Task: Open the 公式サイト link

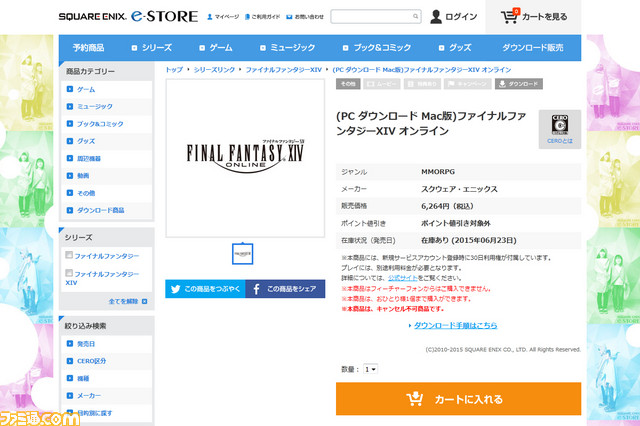Action: coord(402,278)
